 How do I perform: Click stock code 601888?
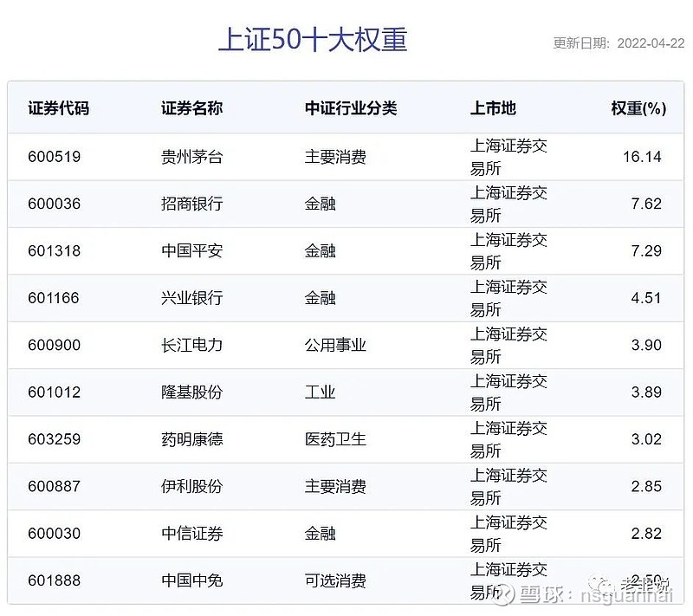tap(55, 580)
